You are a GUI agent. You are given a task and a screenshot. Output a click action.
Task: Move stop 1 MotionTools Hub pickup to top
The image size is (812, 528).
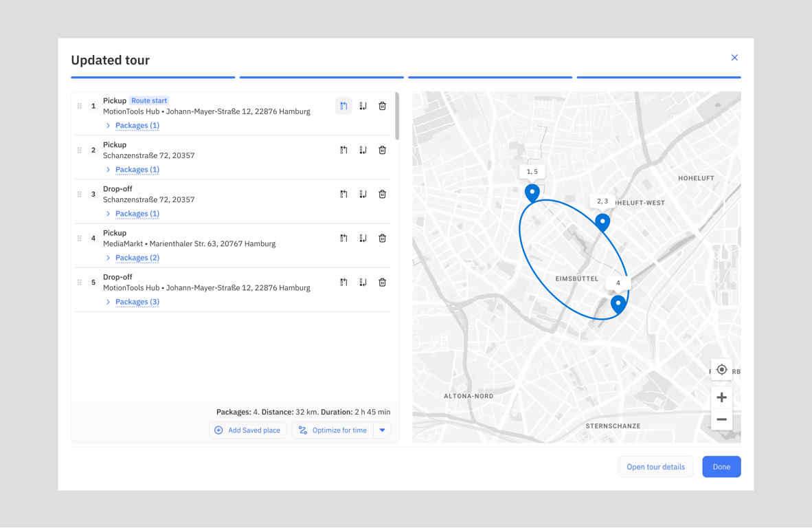[x=344, y=107]
